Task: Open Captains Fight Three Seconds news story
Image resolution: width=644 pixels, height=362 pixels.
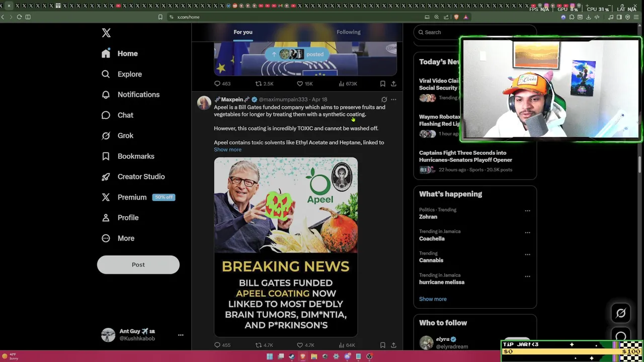Action: [465, 156]
